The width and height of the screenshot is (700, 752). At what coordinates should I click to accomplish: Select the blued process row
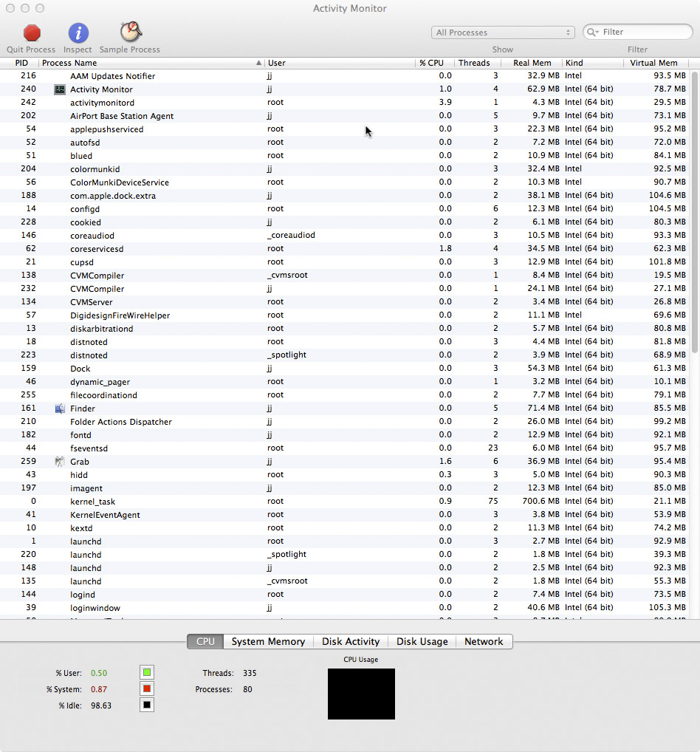point(346,155)
